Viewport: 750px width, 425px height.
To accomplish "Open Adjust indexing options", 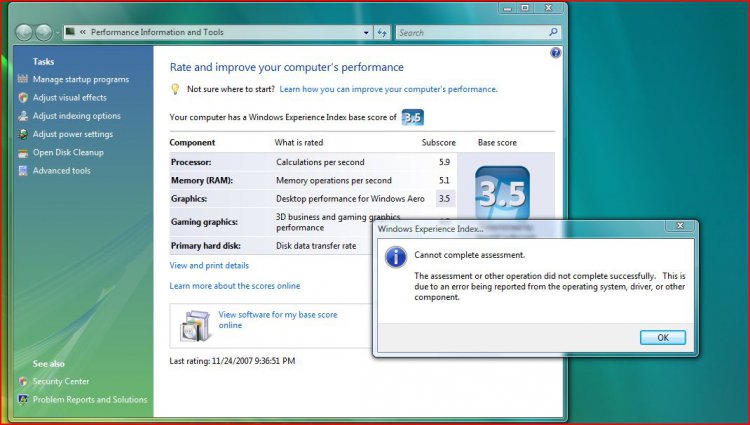I will (x=77, y=116).
